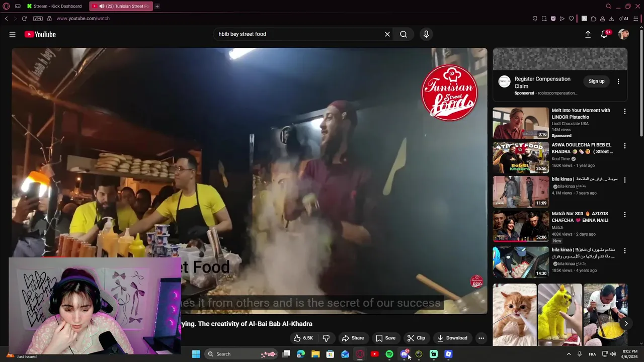
Task: Open the taskbar volume control
Action: pyautogui.click(x=613, y=354)
